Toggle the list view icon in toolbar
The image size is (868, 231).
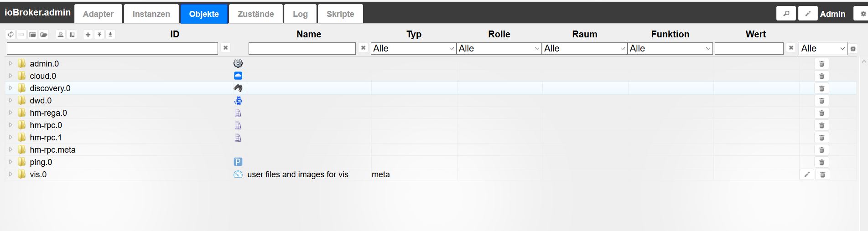click(x=21, y=35)
